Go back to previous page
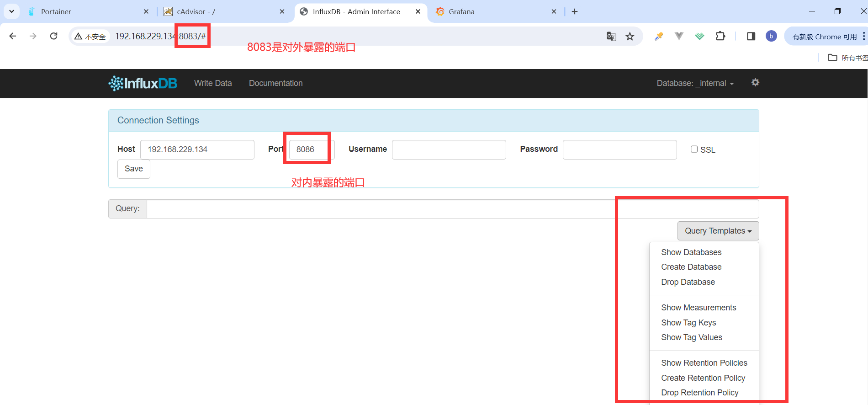Viewport: 868px width, 405px height. click(x=13, y=36)
